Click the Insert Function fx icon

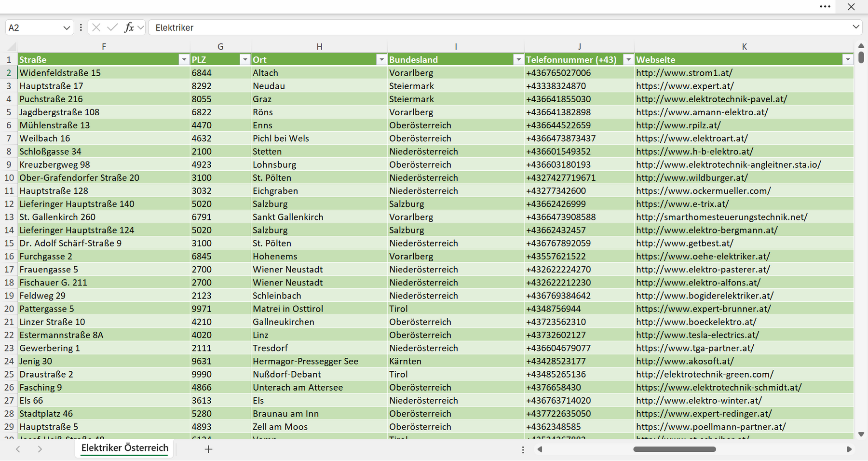point(129,27)
